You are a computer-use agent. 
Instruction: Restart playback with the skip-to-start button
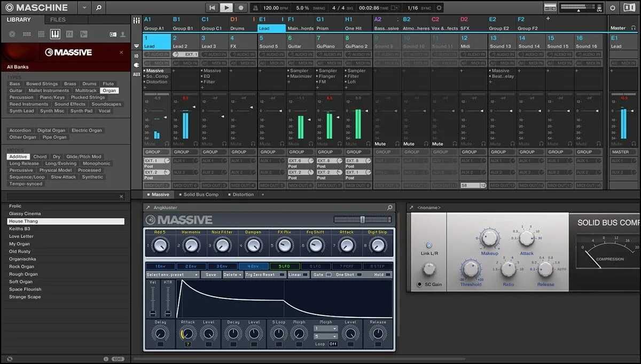tap(213, 7)
